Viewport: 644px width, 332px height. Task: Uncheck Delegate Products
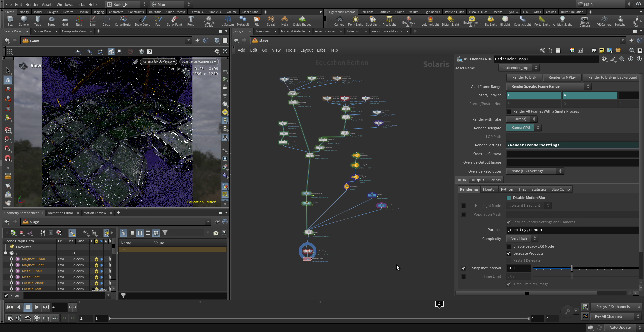[x=509, y=254]
